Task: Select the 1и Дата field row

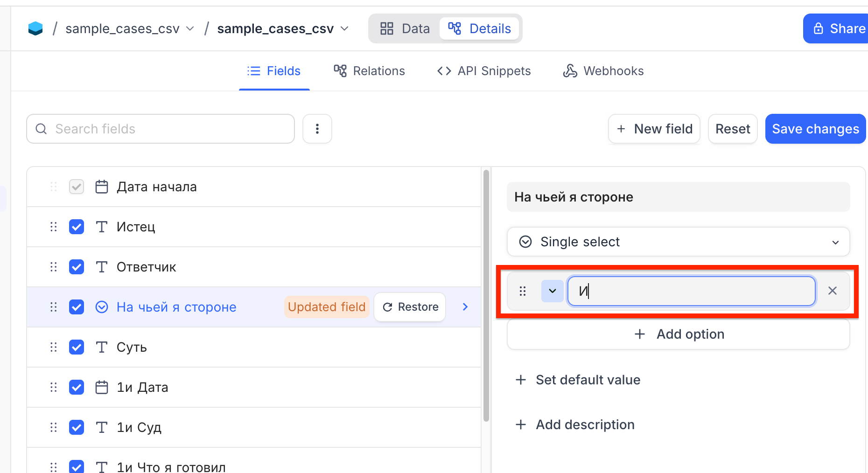Action: pos(254,387)
